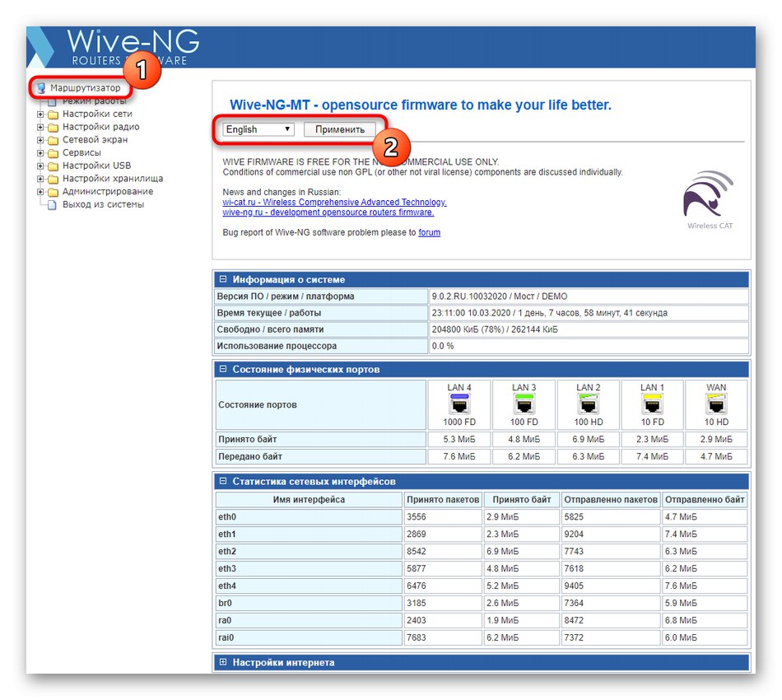Open Режим работы tree item
Viewport: 782px width, 700px height.
(95, 101)
